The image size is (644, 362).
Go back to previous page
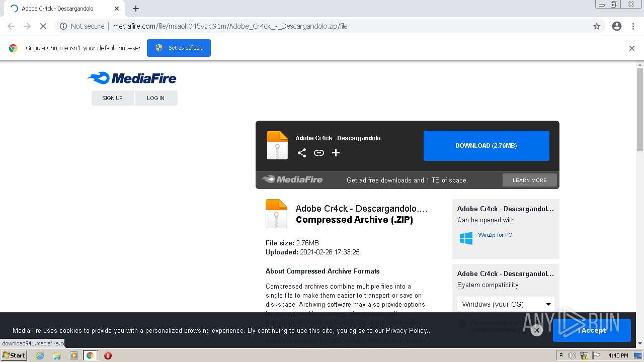pyautogui.click(x=11, y=26)
